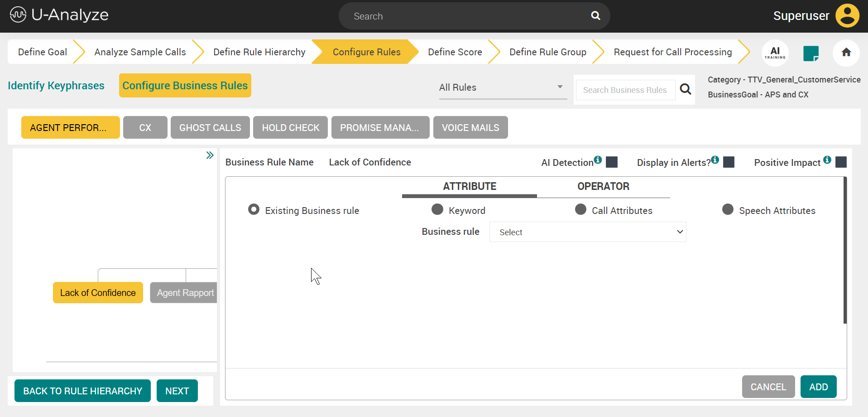Viewport: 868px width, 417px height.
Task: Go to Define Goal step
Action: click(43, 52)
